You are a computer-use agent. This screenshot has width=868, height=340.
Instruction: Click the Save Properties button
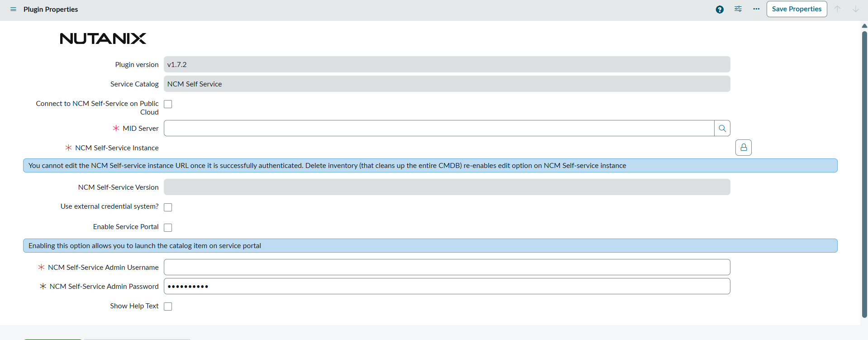pyautogui.click(x=796, y=9)
